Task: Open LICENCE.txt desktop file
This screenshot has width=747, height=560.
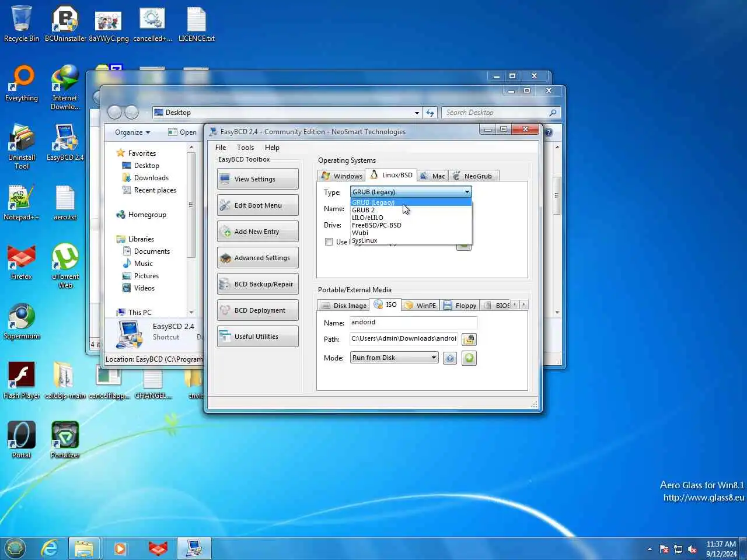Action: 197,24
